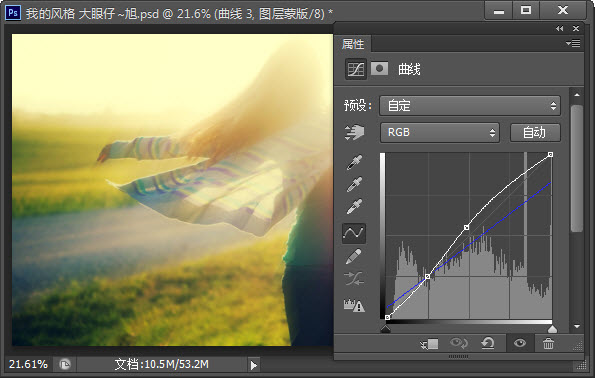
Task: Close the Properties panel
Action: (x=576, y=28)
